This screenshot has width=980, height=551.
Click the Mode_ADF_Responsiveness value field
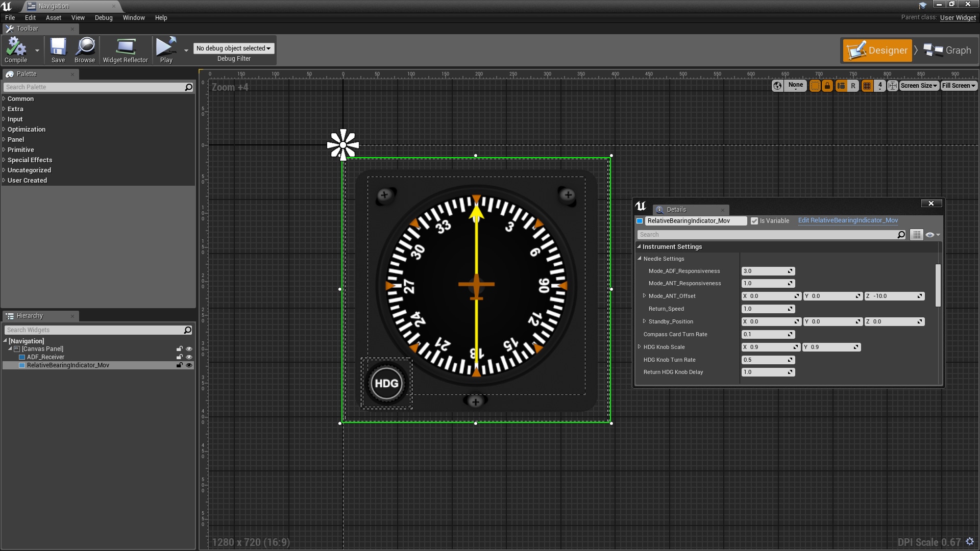(768, 271)
